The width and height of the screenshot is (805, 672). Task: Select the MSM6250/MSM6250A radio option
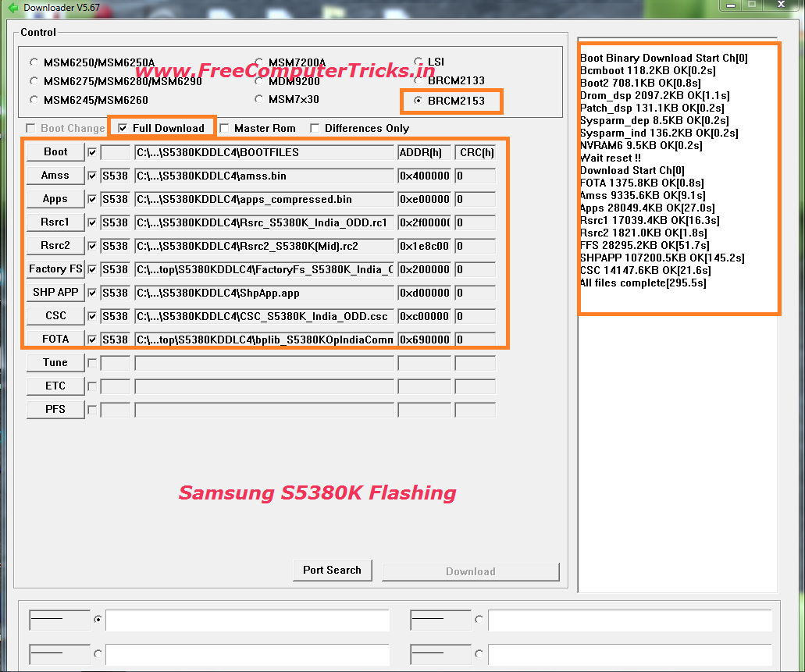[34, 62]
